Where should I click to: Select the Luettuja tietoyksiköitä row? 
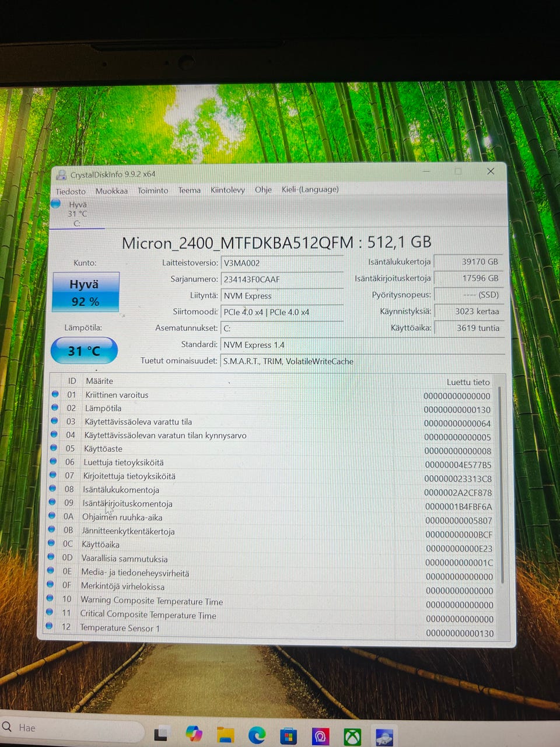pyautogui.click(x=272, y=463)
